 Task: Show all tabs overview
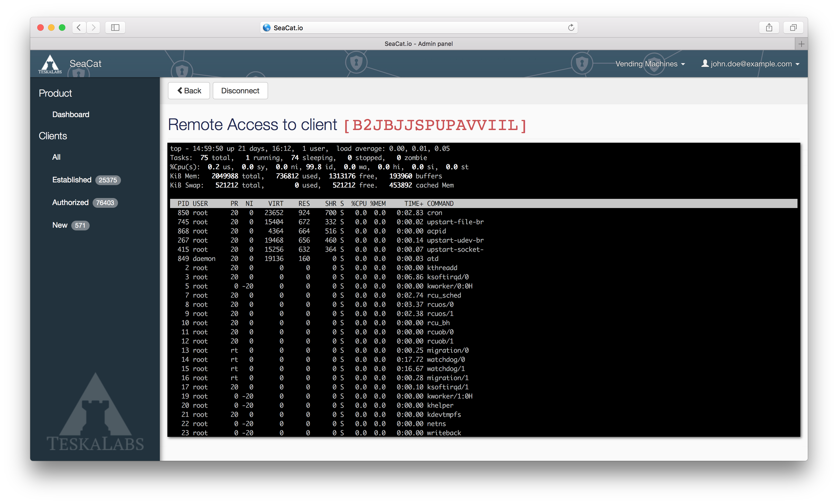tap(793, 28)
